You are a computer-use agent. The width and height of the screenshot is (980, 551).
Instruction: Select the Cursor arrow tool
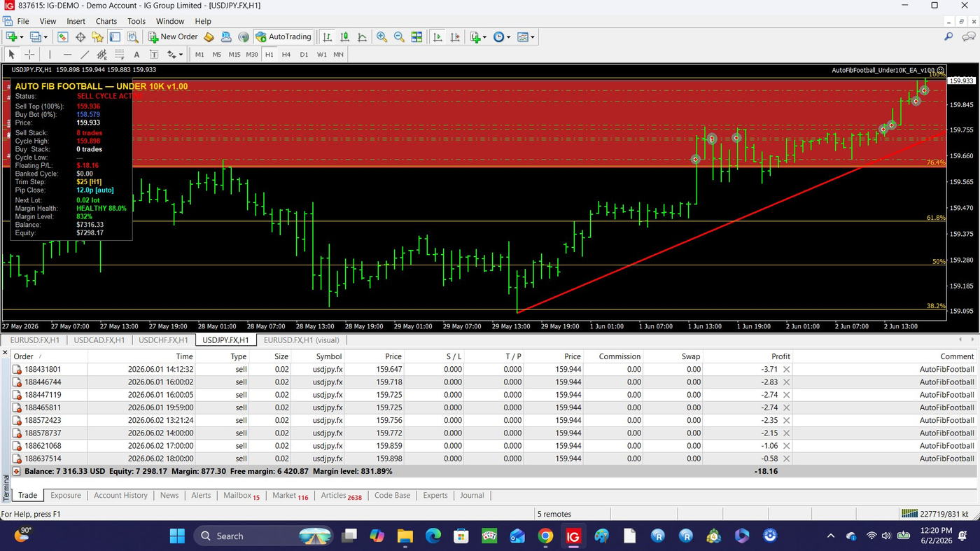[11, 54]
